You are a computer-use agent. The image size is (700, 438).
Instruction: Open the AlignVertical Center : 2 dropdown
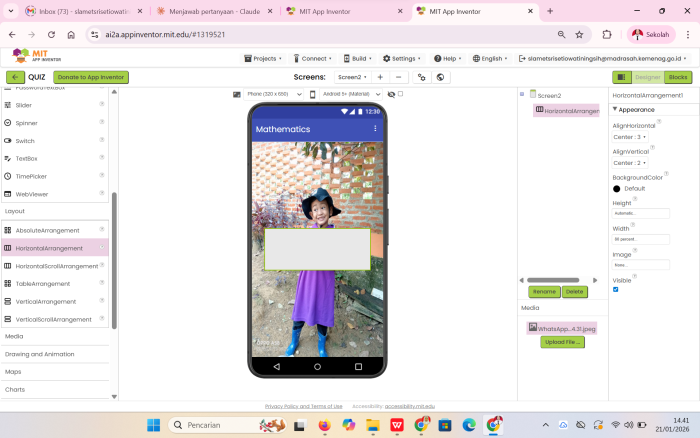pos(629,163)
